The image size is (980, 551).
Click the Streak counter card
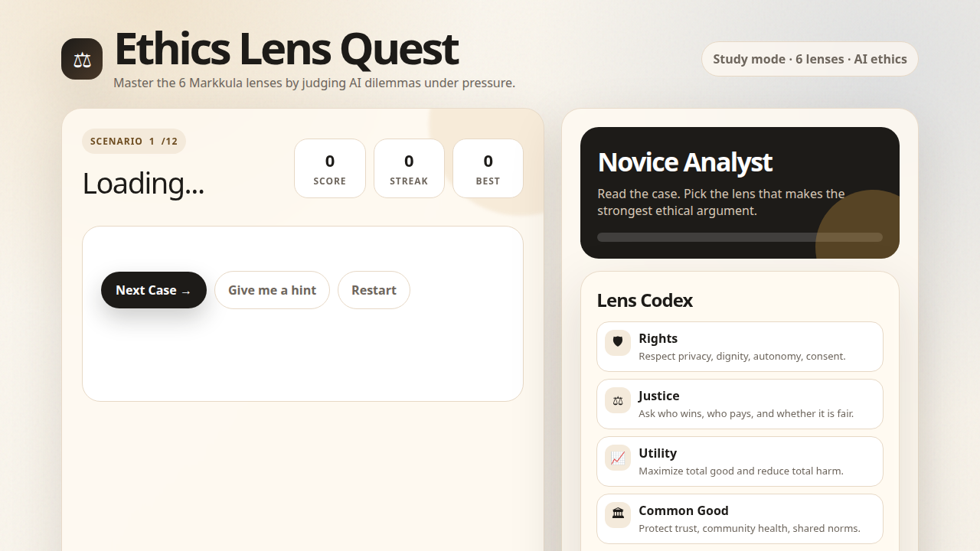pos(409,168)
